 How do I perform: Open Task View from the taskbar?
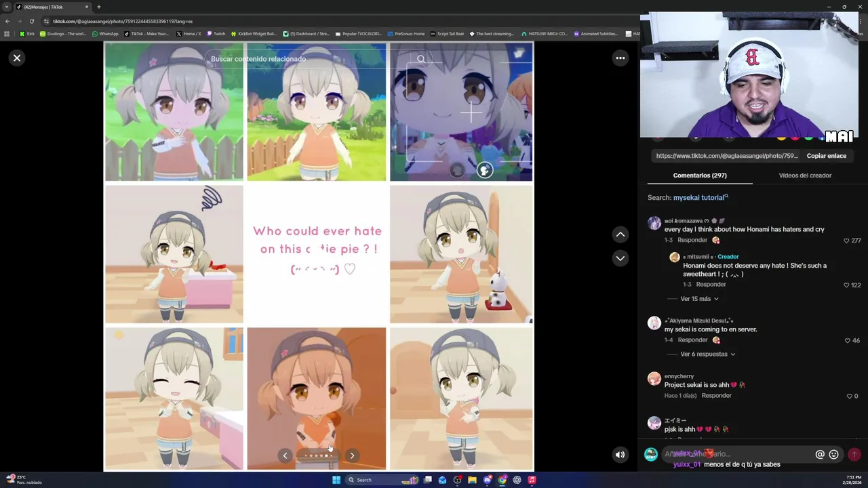pos(427,480)
